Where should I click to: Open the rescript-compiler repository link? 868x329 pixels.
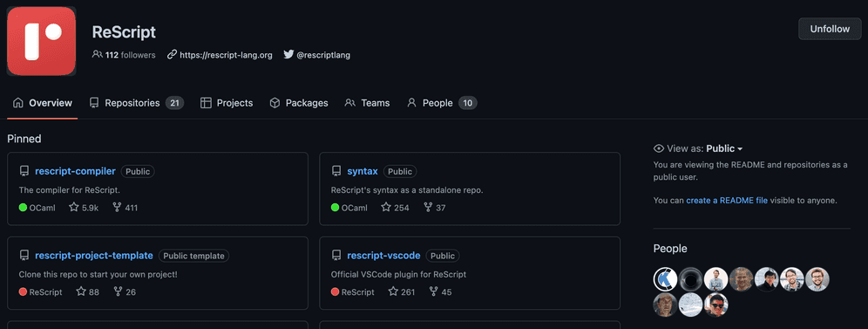[75, 171]
